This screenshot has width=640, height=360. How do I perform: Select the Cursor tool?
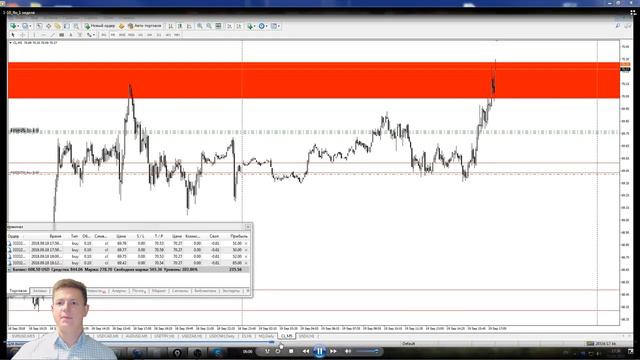(13, 35)
